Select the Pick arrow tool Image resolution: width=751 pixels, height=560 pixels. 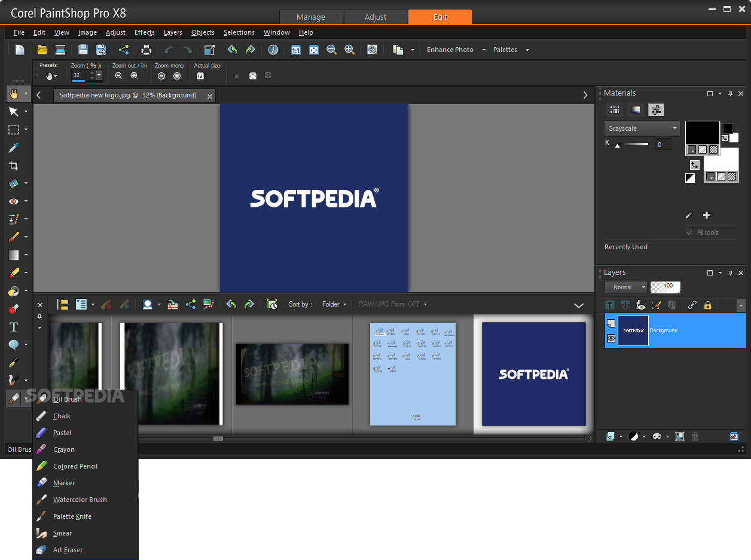pyautogui.click(x=14, y=112)
